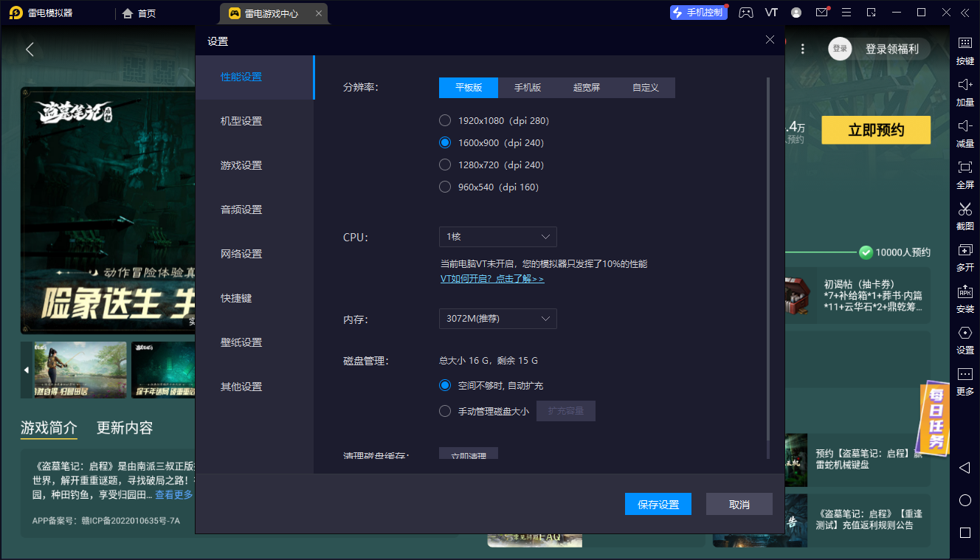Open the mail envelope icon
The image size is (980, 560).
pyautogui.click(x=821, y=13)
